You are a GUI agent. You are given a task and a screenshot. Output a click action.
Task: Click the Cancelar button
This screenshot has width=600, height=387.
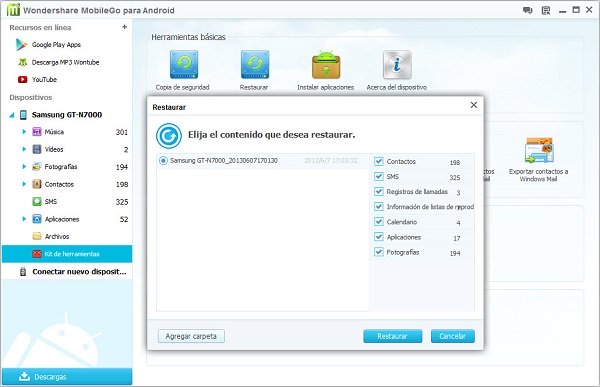point(453,336)
